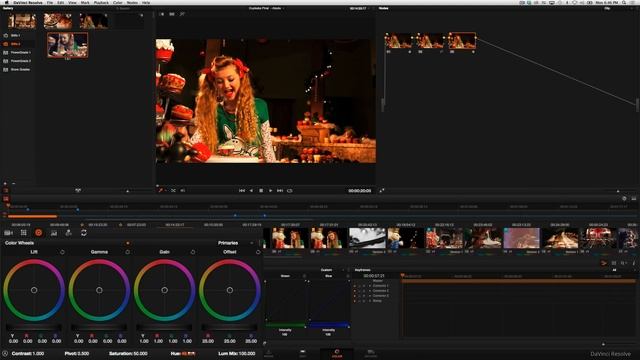The height and width of the screenshot is (360, 640).
Task: Click the Gamma master wheel slider
Action: click(x=99, y=327)
